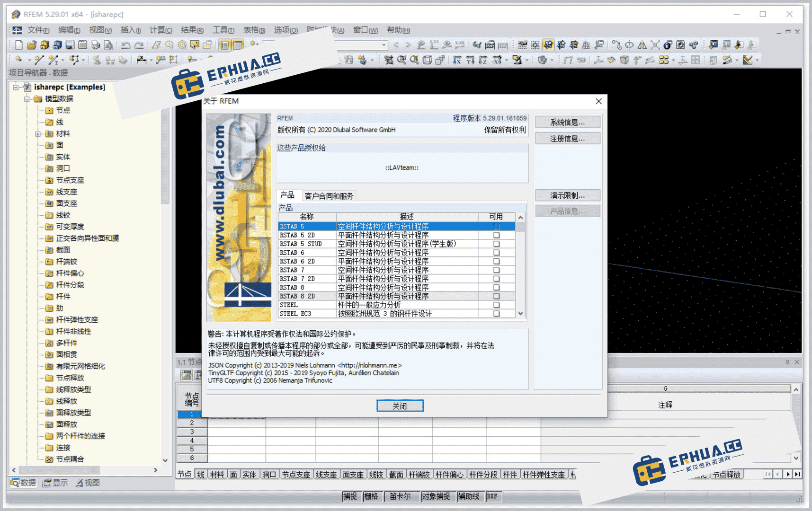This screenshot has height=511, width=812.
Task: Select the mirror tool icon
Action: (x=642, y=45)
